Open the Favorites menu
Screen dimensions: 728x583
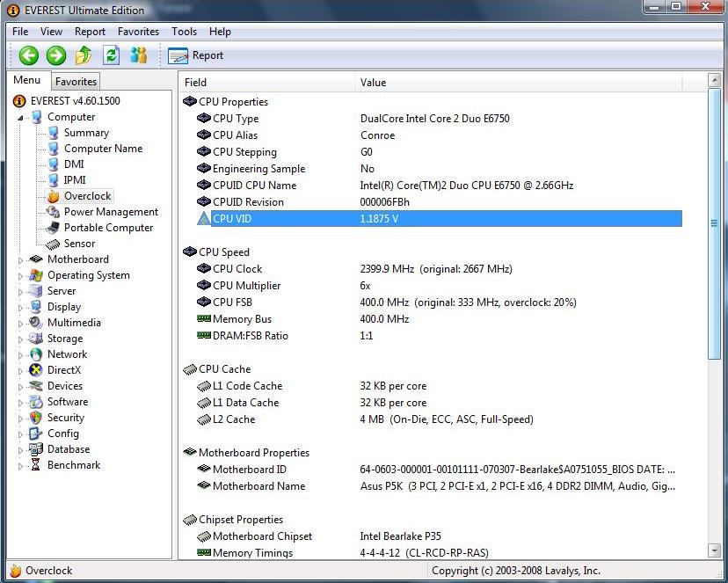click(x=138, y=32)
